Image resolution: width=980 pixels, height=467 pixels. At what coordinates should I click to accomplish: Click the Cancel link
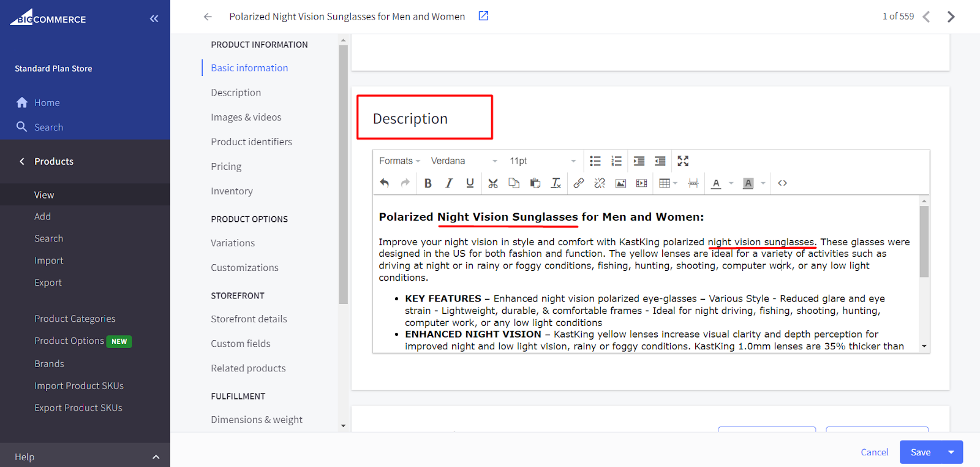coord(874,452)
